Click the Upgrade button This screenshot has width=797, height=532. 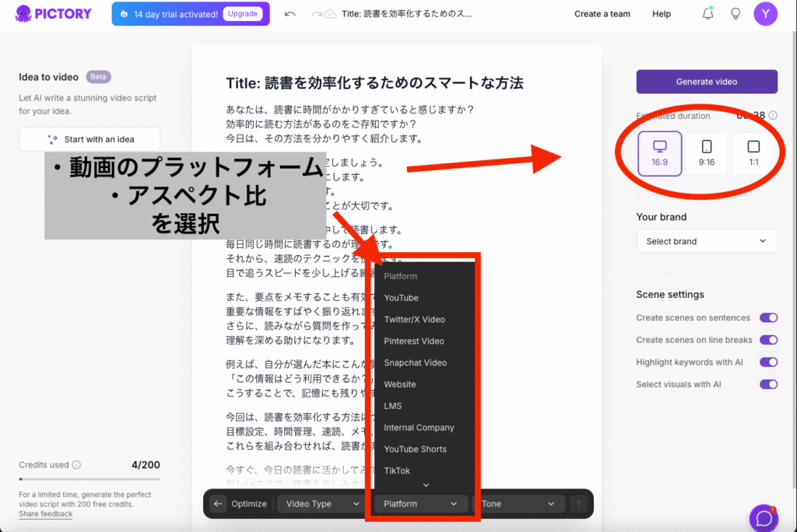click(x=243, y=14)
